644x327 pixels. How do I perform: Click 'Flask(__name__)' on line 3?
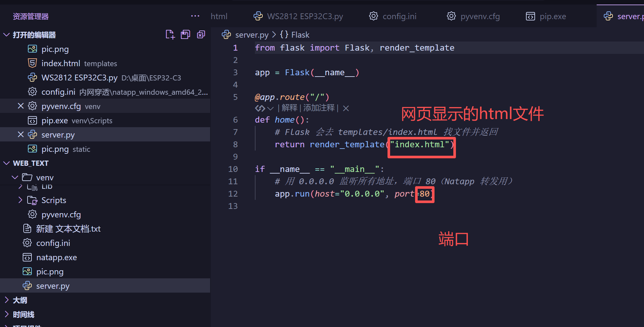(x=322, y=72)
